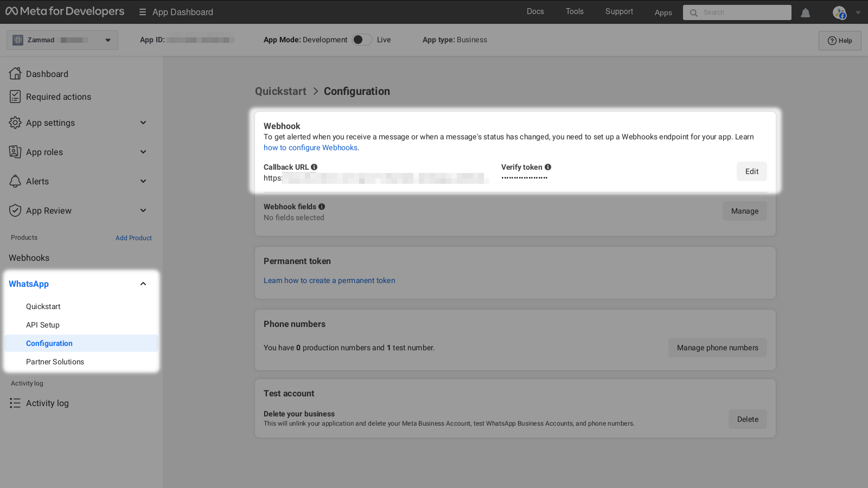Open the user profile avatar

839,12
